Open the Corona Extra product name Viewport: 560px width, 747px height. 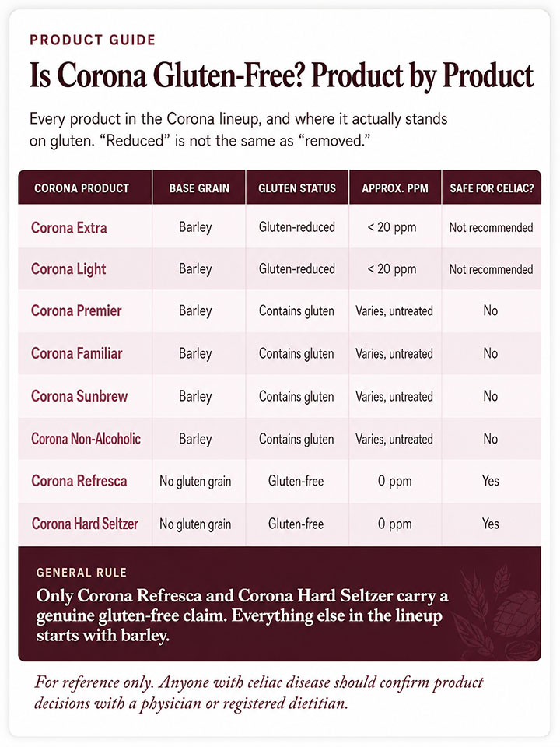69,228
